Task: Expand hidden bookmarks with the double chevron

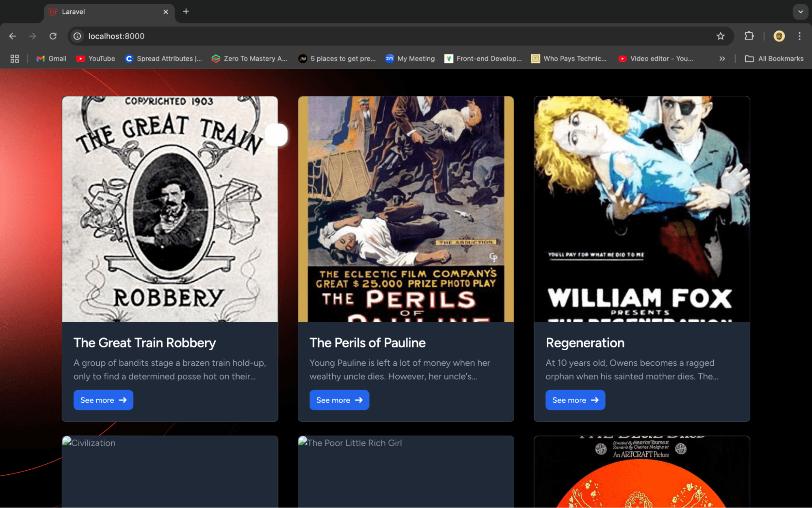Action: 722,59
